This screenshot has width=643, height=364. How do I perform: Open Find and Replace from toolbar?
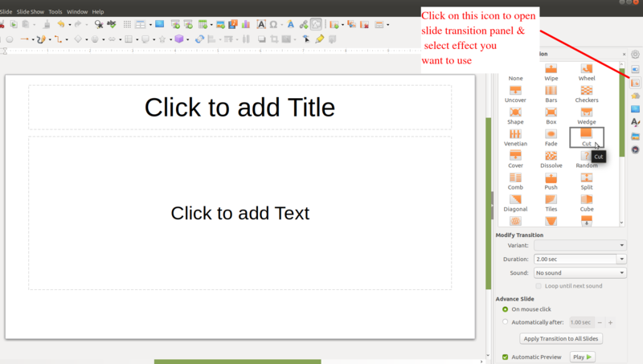pos(98,25)
